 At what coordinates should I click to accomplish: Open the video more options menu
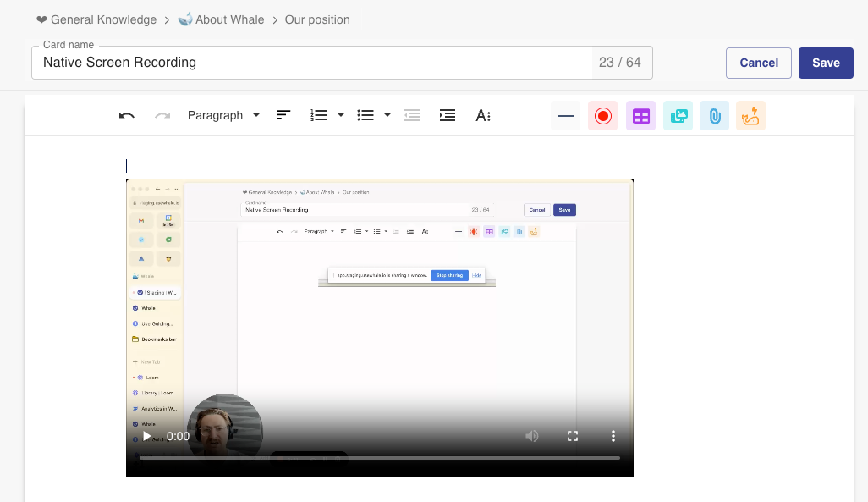point(613,436)
